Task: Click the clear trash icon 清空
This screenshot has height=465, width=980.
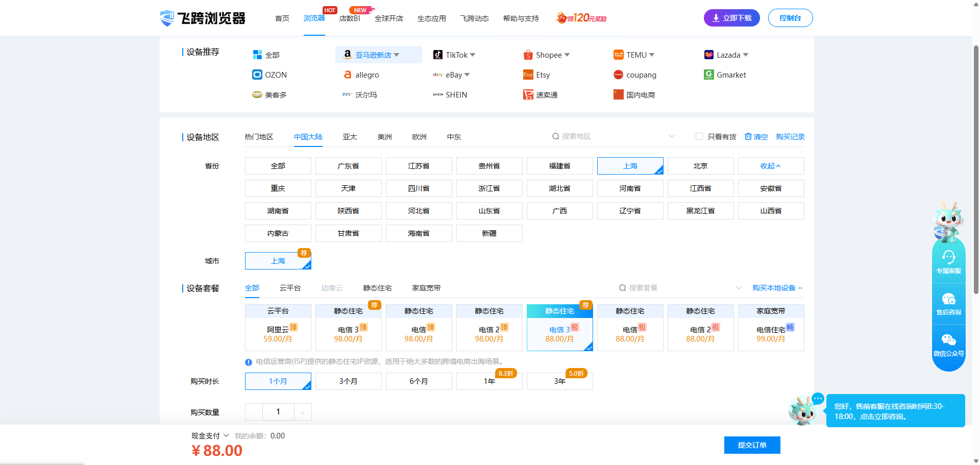Action: [x=748, y=136]
